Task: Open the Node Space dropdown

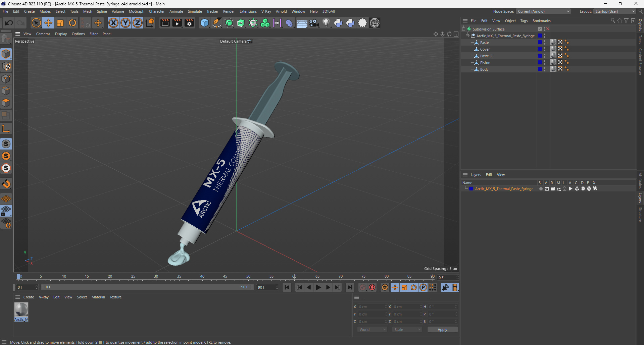Action: (x=543, y=11)
